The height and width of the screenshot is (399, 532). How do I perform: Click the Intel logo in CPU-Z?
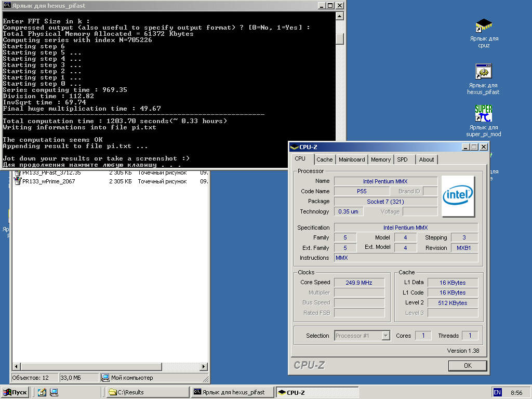458,196
